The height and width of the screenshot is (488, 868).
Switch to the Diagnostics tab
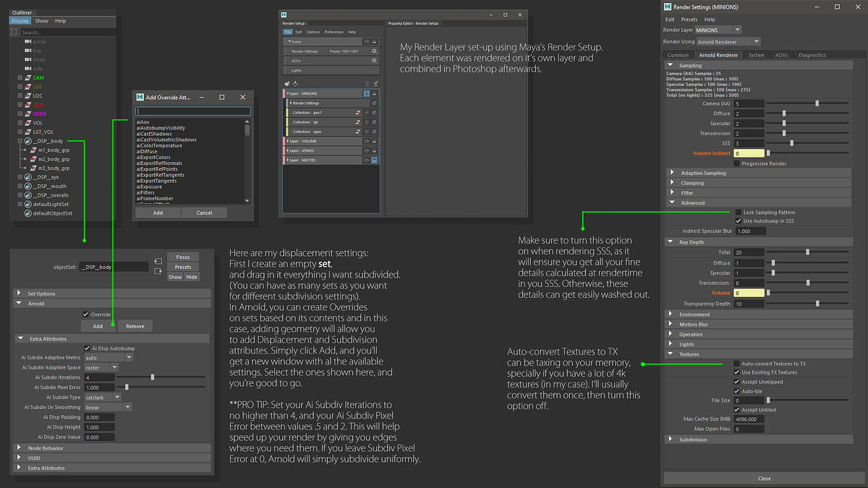click(812, 55)
